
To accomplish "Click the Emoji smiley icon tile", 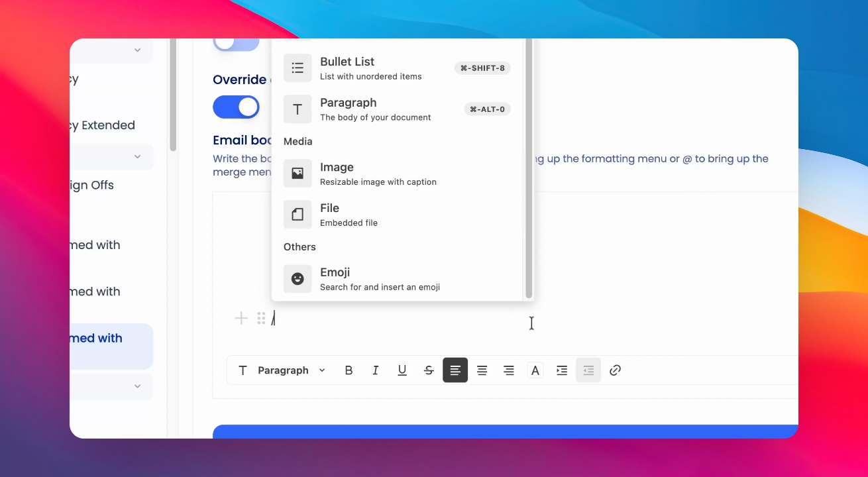I will click(x=298, y=279).
